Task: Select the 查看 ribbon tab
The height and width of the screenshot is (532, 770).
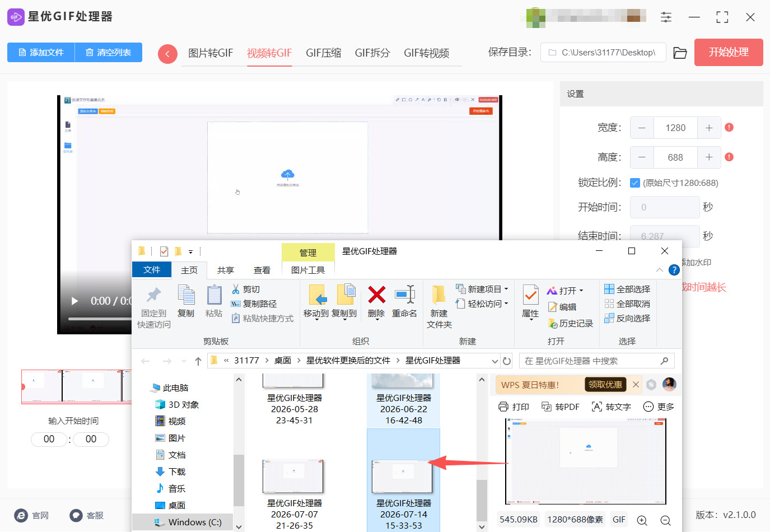Action: point(262,270)
